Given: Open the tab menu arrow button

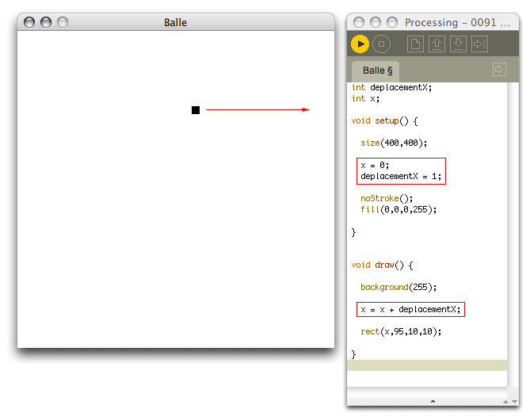Looking at the screenshot, I should point(499,70).
